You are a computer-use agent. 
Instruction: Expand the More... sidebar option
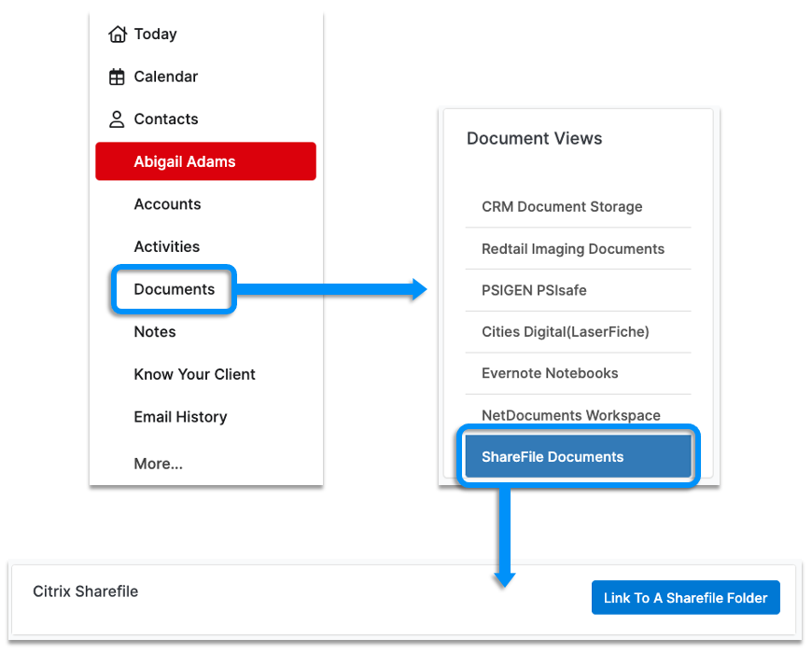pos(158,464)
